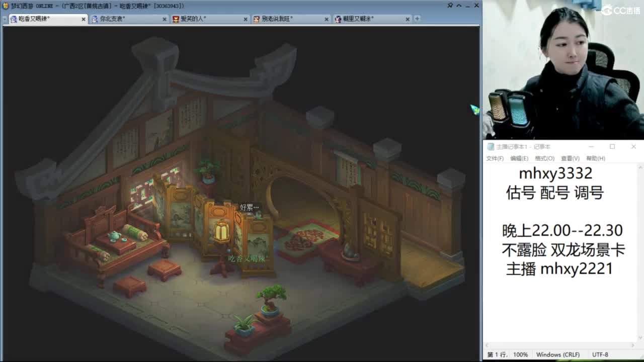Click the tab list scroll arrow left of first tab
The image size is (644, 362).
point(5,19)
